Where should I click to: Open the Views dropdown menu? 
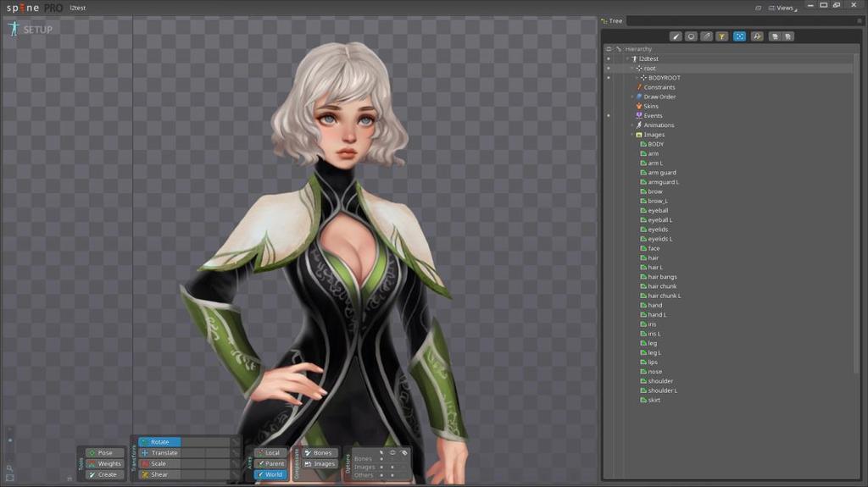pos(784,8)
